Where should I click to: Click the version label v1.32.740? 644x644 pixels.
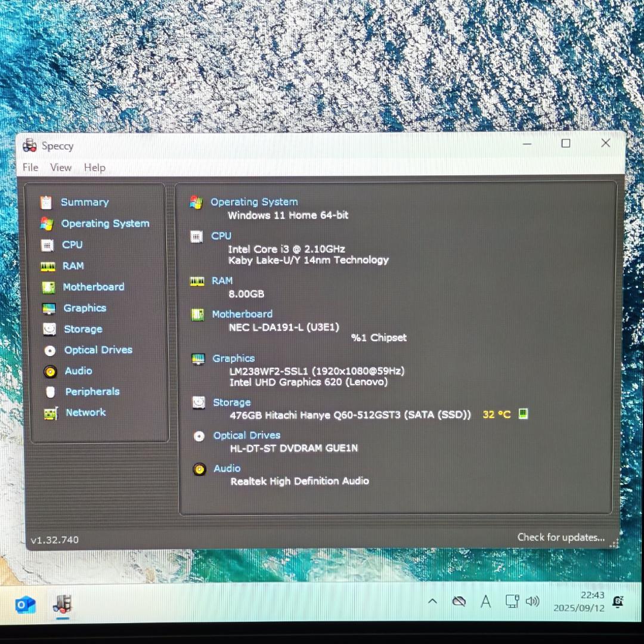click(x=54, y=540)
